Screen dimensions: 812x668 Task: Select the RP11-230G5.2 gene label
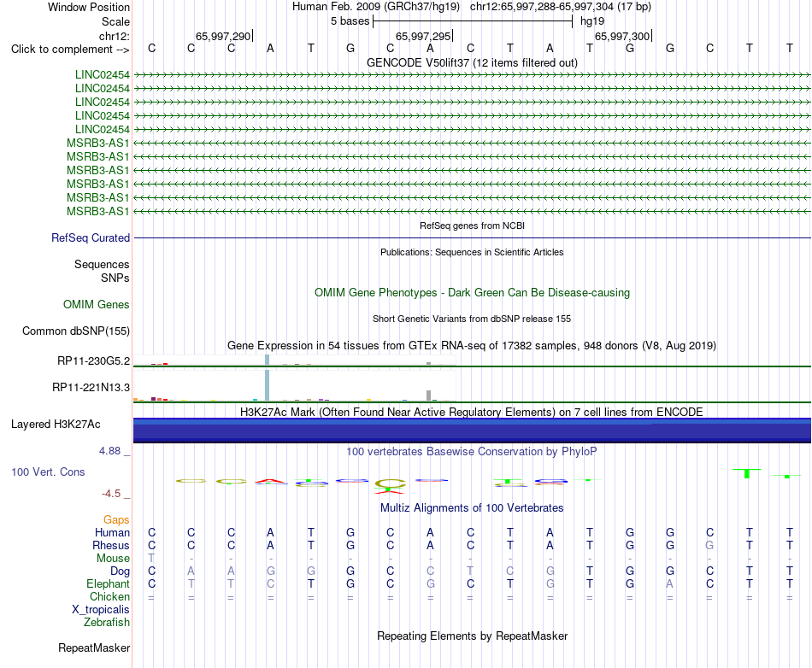[94, 361]
